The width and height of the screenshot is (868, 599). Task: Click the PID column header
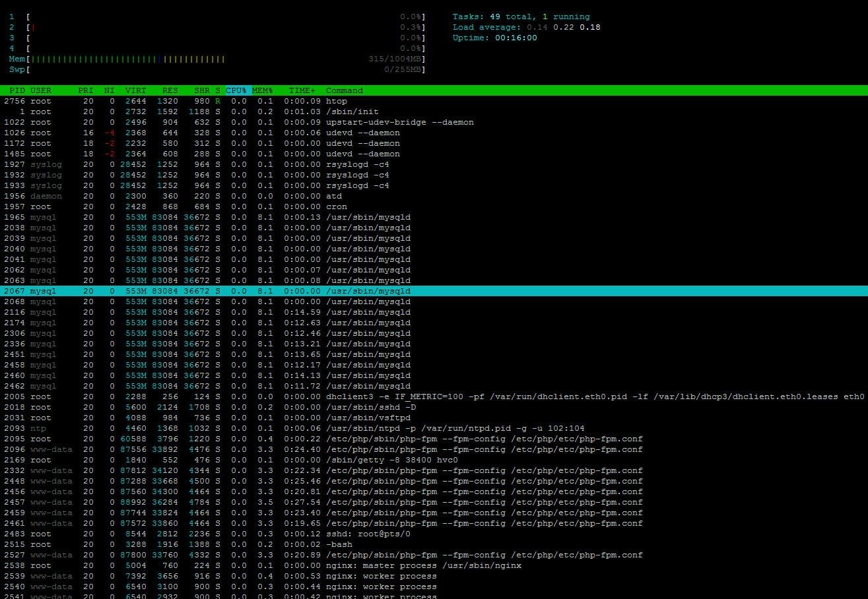pos(17,90)
